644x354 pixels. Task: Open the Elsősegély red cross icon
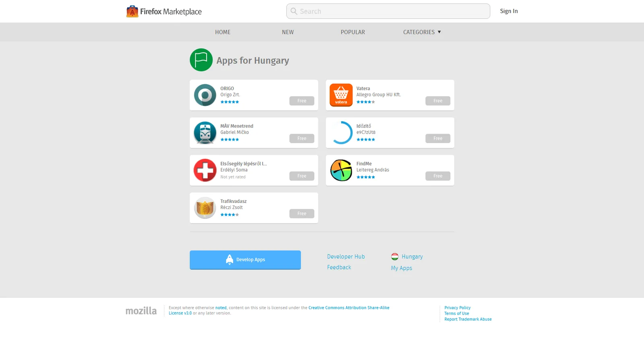tap(205, 170)
